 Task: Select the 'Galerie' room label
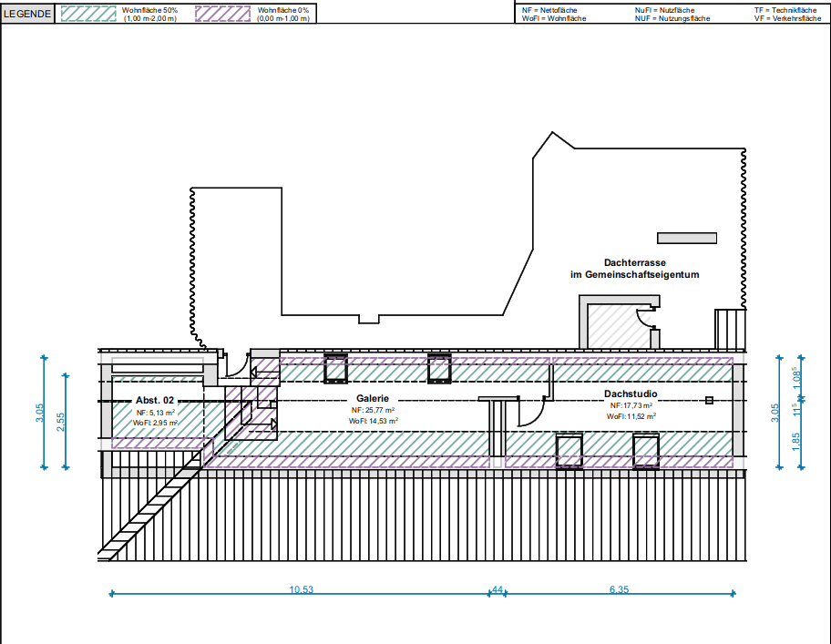click(373, 398)
